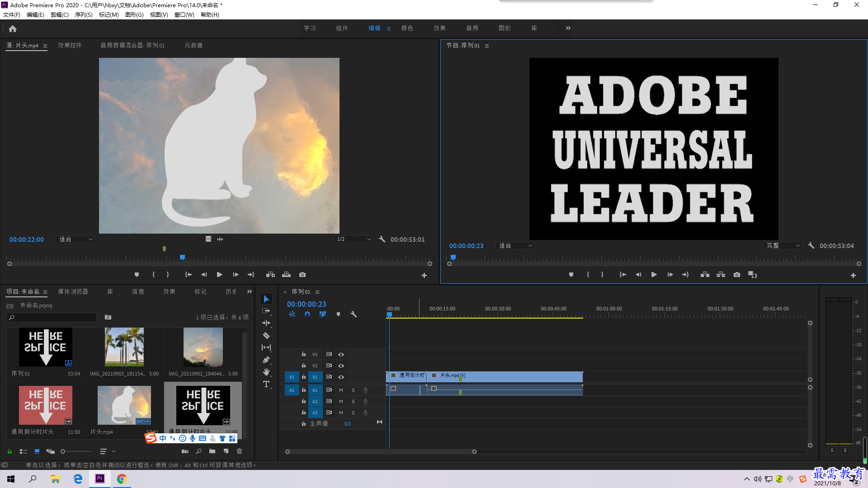
Task: Select the Pen tool
Action: click(266, 360)
